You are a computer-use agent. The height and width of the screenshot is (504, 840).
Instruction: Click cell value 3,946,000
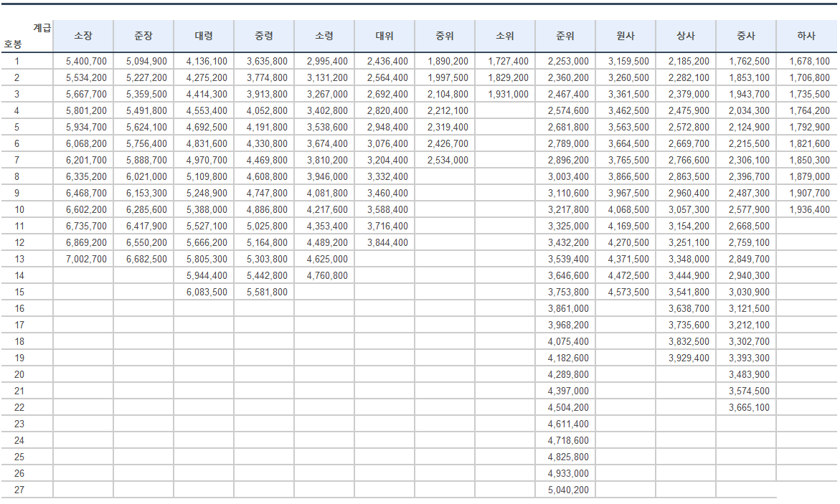click(327, 177)
